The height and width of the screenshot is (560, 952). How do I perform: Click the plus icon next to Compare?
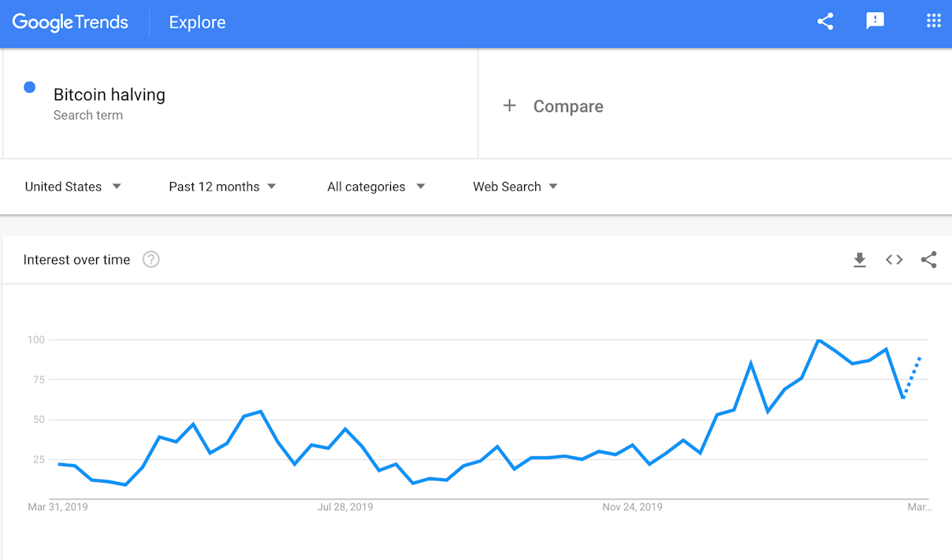510,106
